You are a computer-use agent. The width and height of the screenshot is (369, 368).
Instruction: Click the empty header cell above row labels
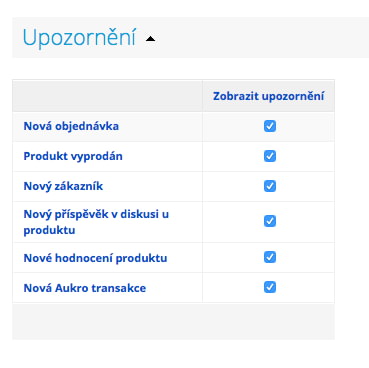(107, 96)
